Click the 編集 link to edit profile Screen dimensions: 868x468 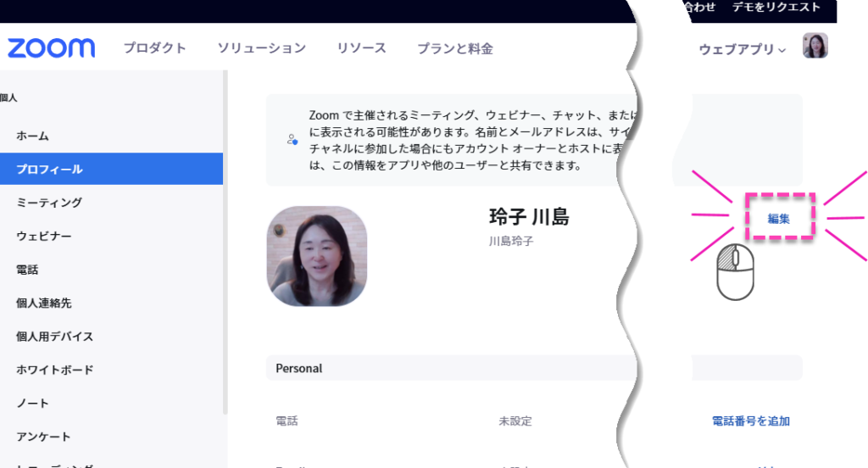tap(779, 219)
